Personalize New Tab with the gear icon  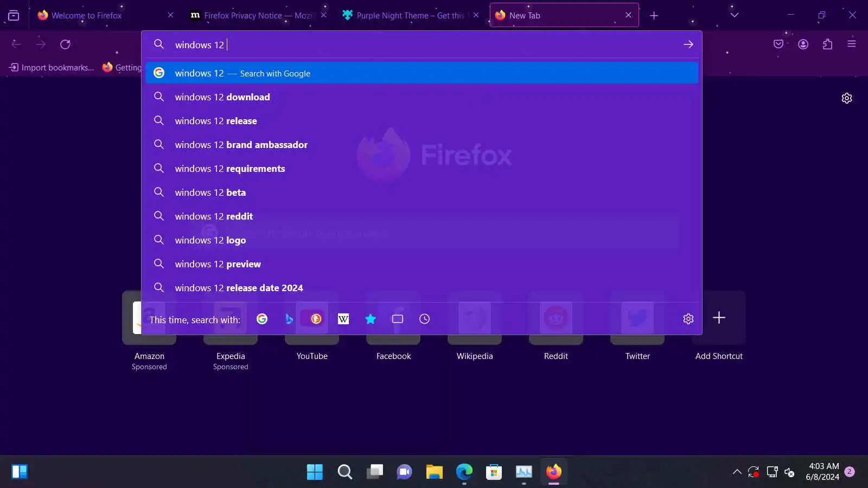[847, 98]
